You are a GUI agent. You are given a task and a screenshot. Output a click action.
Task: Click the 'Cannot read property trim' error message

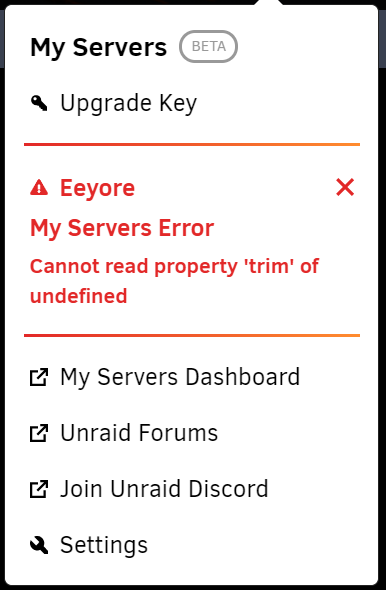(174, 281)
